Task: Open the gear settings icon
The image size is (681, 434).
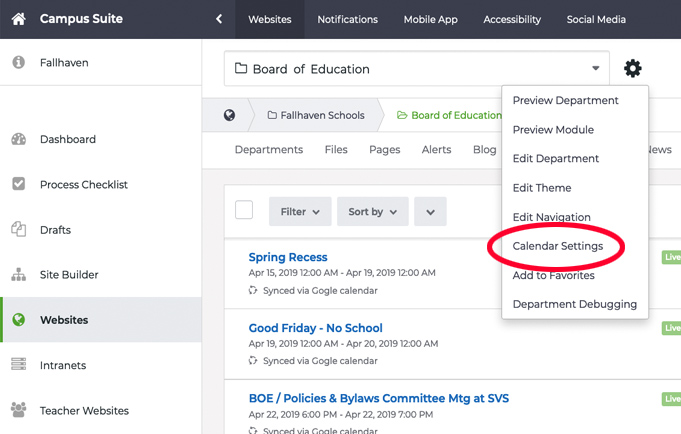Action: tap(632, 68)
